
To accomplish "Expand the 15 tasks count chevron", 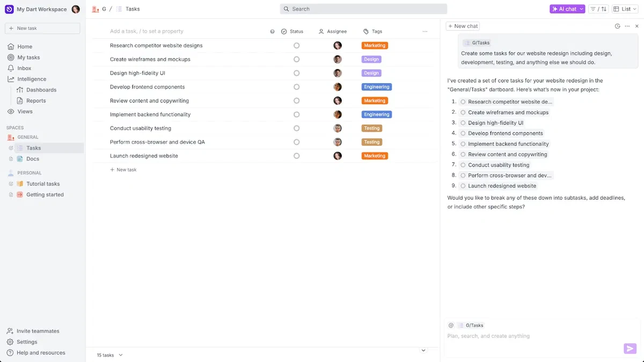I will click(121, 355).
